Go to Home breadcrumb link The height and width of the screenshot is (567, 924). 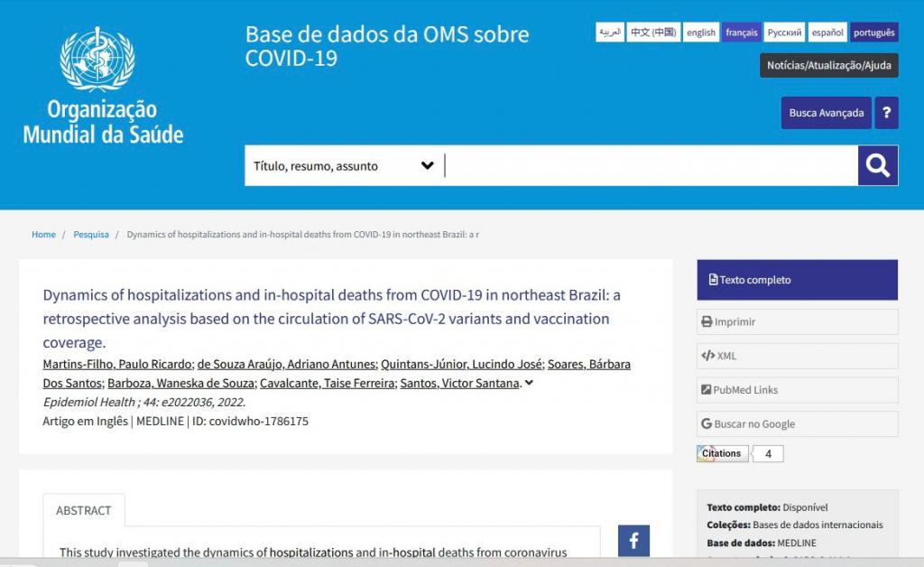click(43, 235)
